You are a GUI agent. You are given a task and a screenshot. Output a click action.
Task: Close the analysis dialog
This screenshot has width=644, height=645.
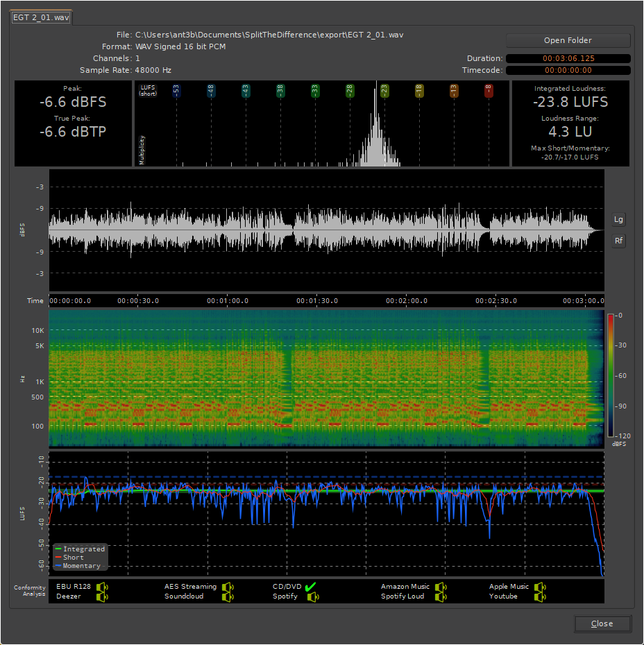click(x=602, y=623)
